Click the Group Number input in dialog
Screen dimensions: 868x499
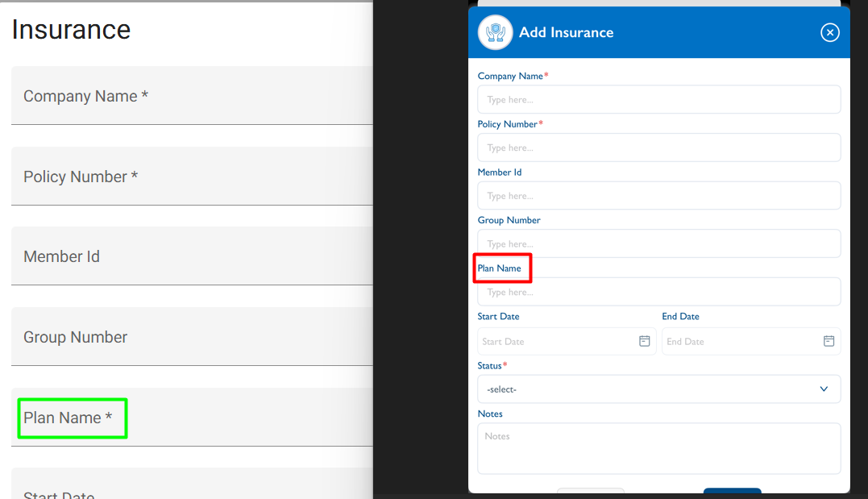(x=658, y=243)
